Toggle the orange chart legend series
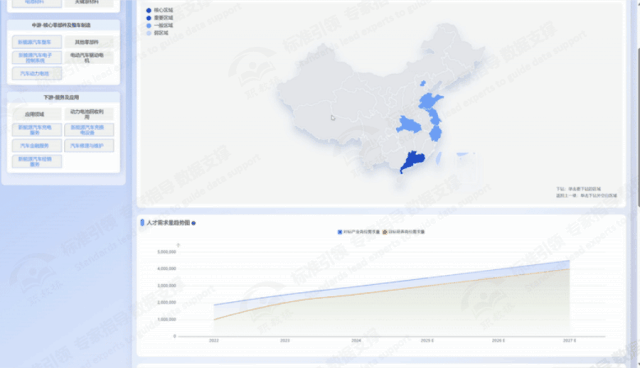Image resolution: width=640 pixels, height=368 pixels. click(x=403, y=232)
